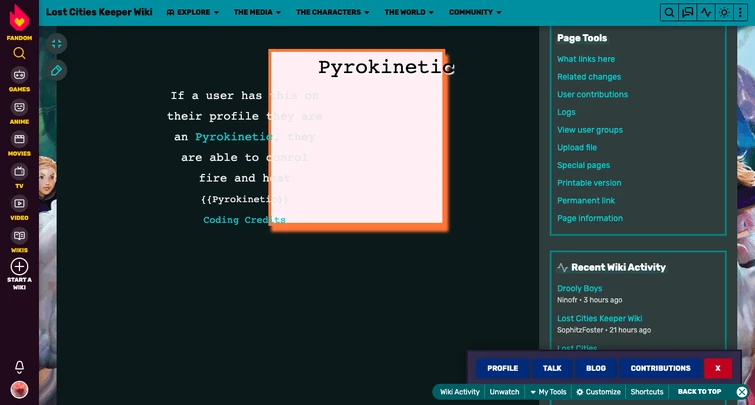Switch to the Contributions tab
This screenshot has height=405, width=755.
click(x=660, y=368)
